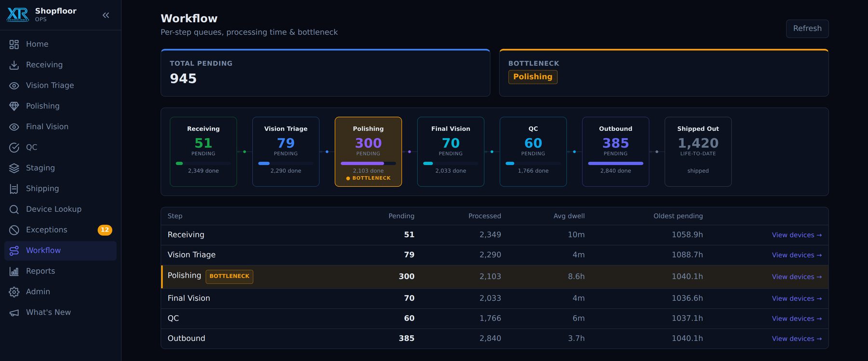Click the Total Pending value 945
868x361 pixels.
coord(183,79)
